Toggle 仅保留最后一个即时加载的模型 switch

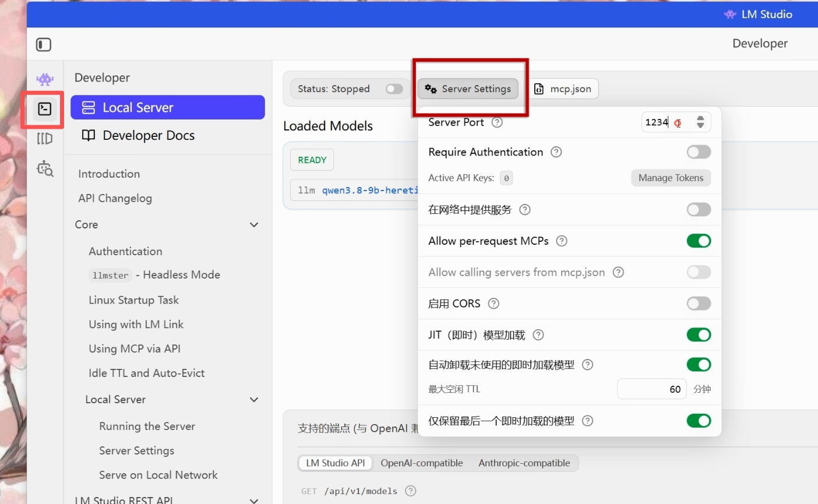699,421
